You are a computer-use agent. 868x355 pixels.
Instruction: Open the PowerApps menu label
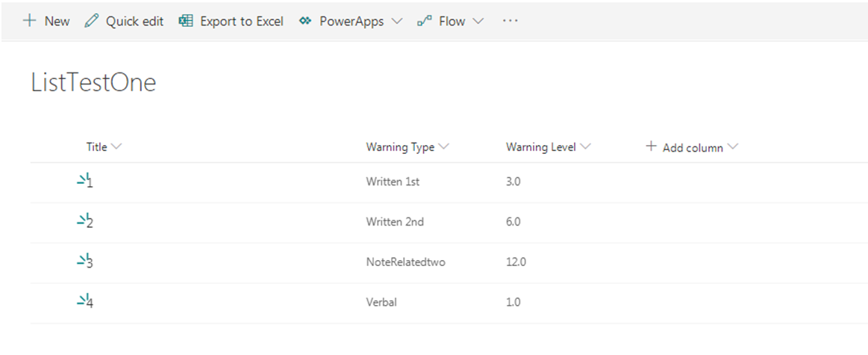[x=352, y=21]
